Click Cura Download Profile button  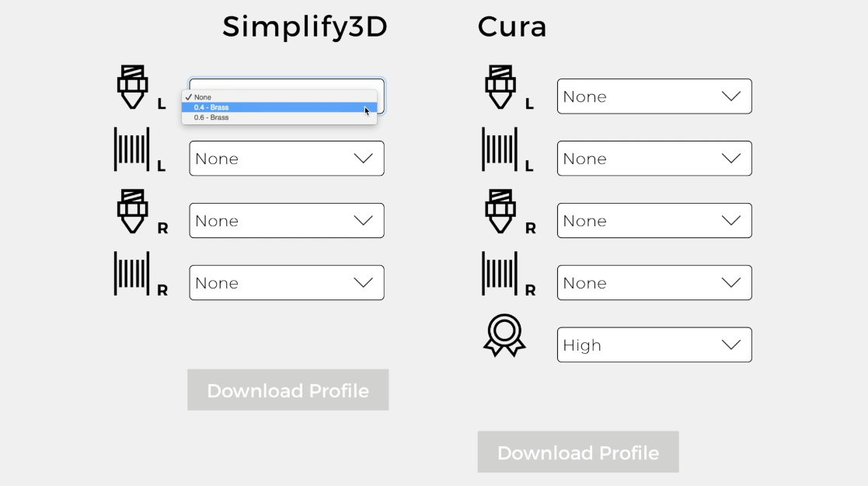tap(578, 453)
